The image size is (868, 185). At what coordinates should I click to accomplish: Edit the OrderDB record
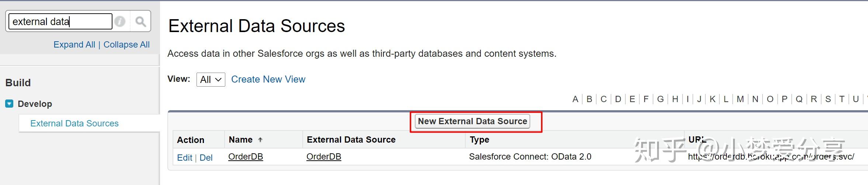click(x=184, y=158)
